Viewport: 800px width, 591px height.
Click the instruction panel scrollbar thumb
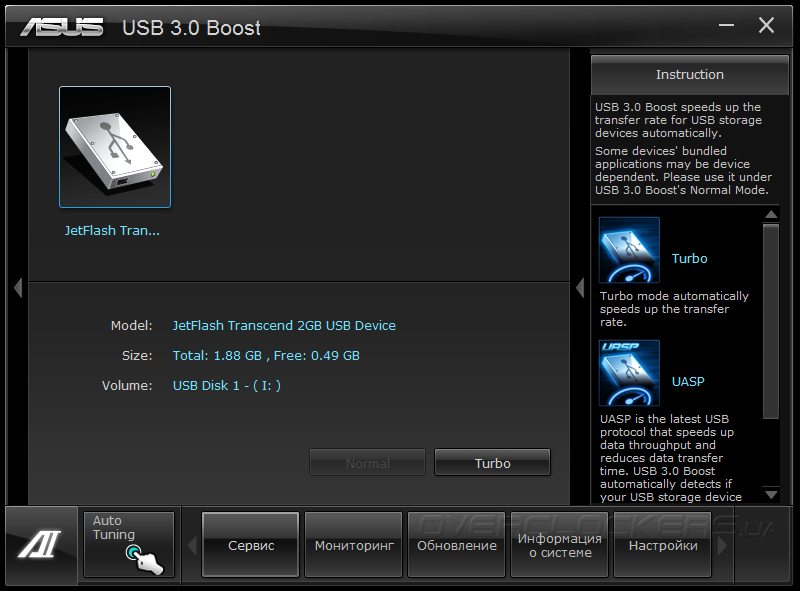point(771,322)
